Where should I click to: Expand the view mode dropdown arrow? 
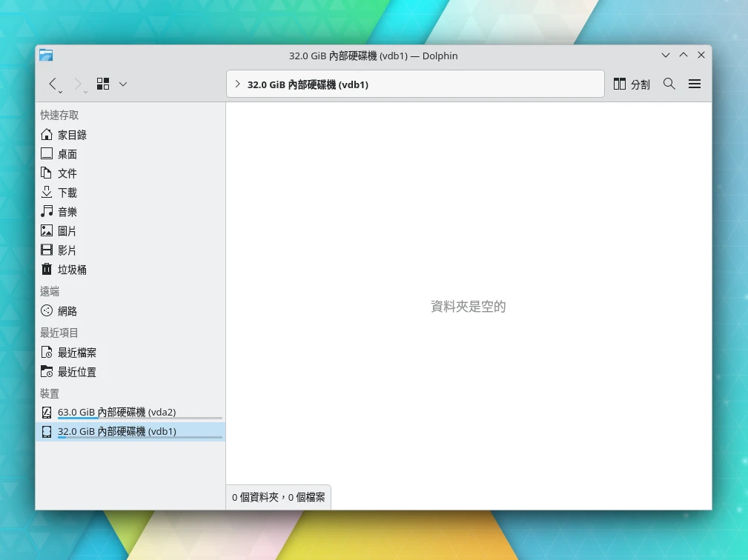pyautogui.click(x=123, y=84)
